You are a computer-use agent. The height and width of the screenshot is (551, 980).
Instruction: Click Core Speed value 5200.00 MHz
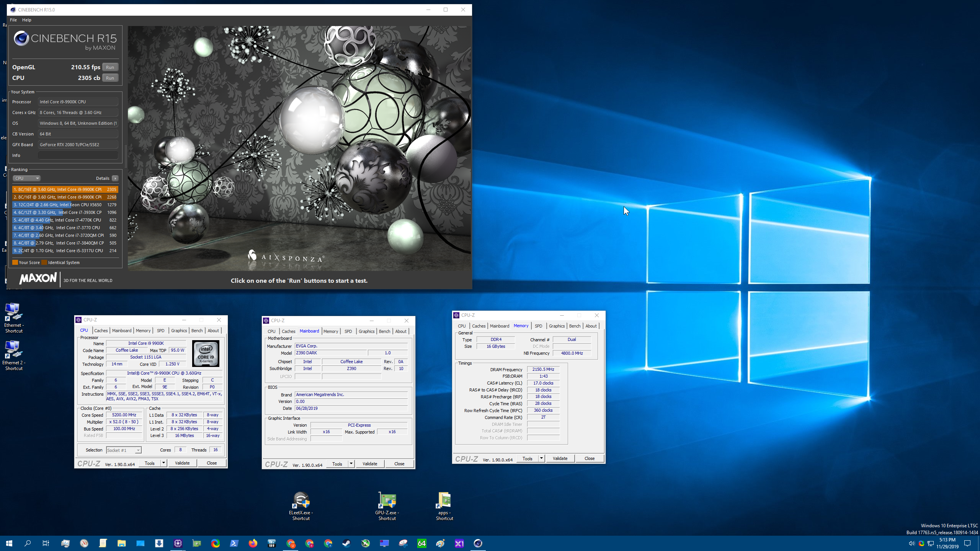click(x=124, y=415)
